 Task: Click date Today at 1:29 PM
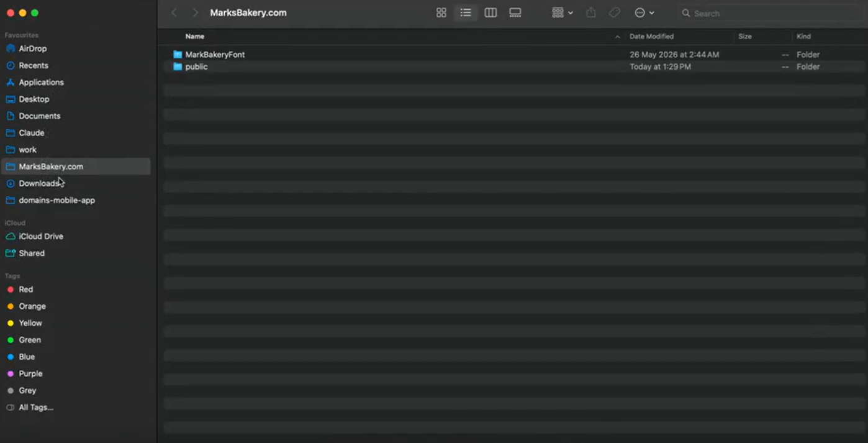660,66
